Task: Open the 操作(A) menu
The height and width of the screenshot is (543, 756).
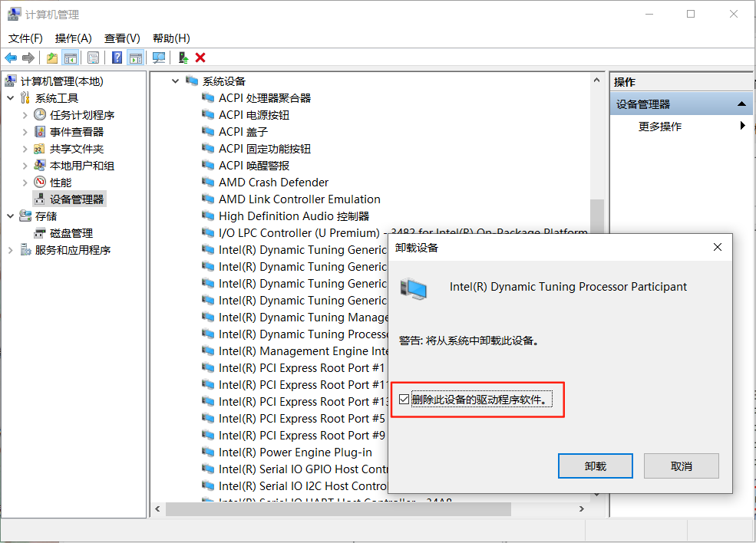Action: point(73,38)
